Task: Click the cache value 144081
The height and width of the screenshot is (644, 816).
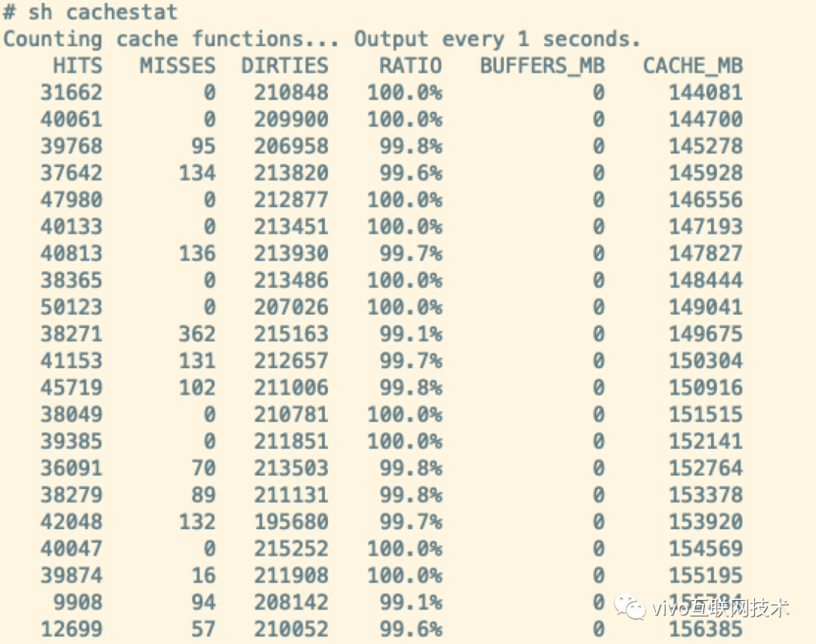Action: coord(706,93)
